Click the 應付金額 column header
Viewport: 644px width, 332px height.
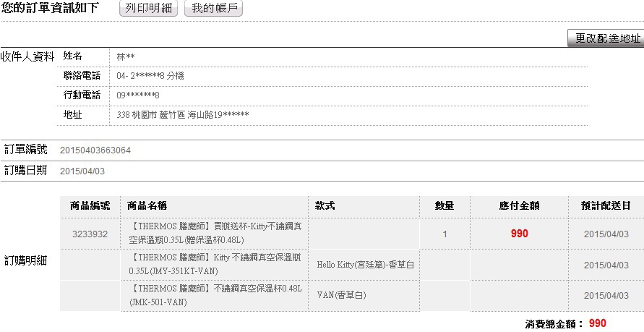519,206
